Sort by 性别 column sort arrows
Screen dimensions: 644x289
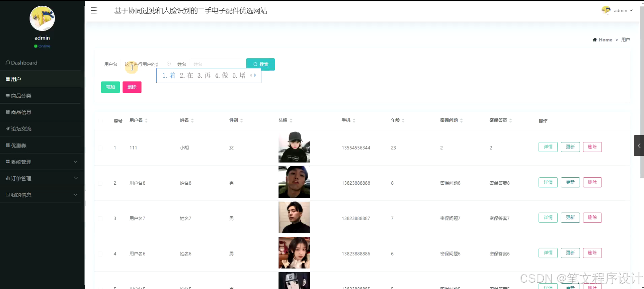tap(241, 120)
